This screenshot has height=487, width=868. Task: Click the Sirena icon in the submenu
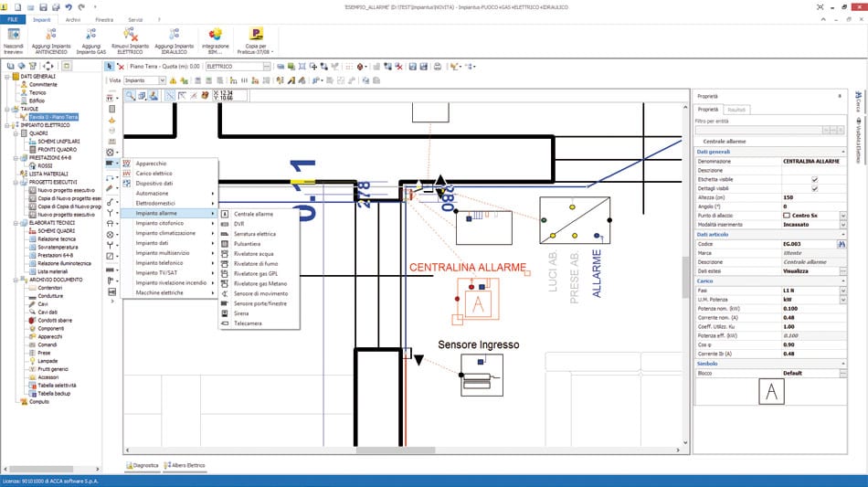225,313
